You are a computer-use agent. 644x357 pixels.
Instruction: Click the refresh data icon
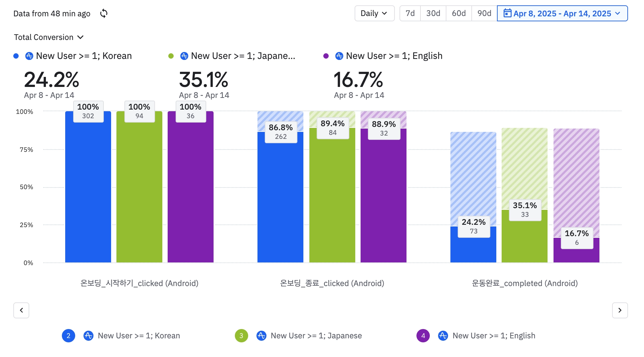104,13
